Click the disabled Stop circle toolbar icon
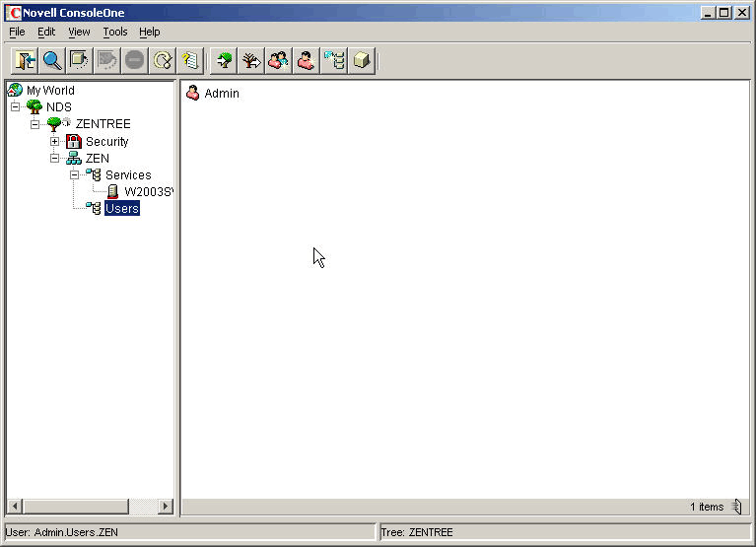Viewport: 756px width, 547px height. 134,61
